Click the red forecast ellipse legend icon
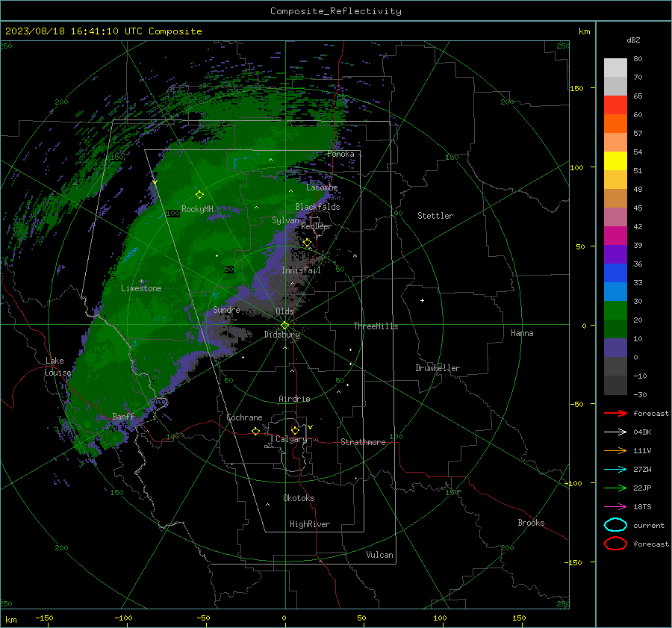The width and height of the screenshot is (672, 628). [x=615, y=544]
